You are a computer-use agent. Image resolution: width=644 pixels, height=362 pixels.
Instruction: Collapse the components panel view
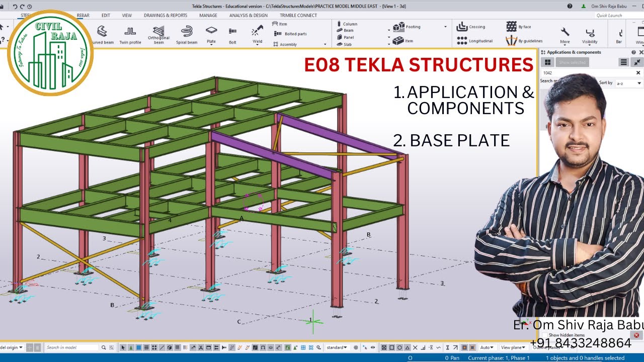pyautogui.click(x=637, y=62)
